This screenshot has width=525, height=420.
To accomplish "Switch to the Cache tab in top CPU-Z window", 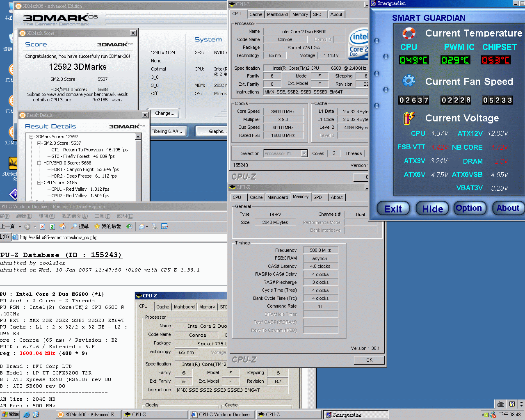I will (x=256, y=14).
